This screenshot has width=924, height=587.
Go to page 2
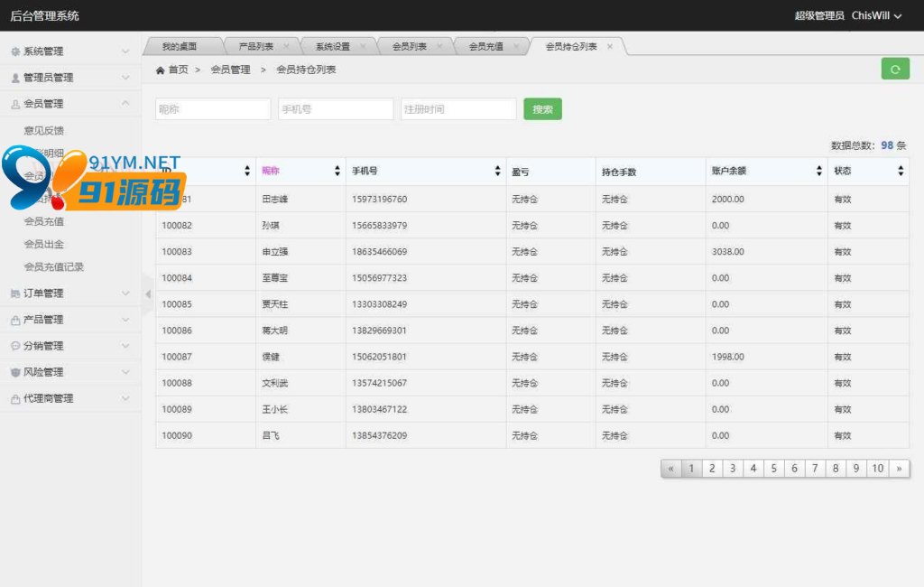pyautogui.click(x=712, y=469)
